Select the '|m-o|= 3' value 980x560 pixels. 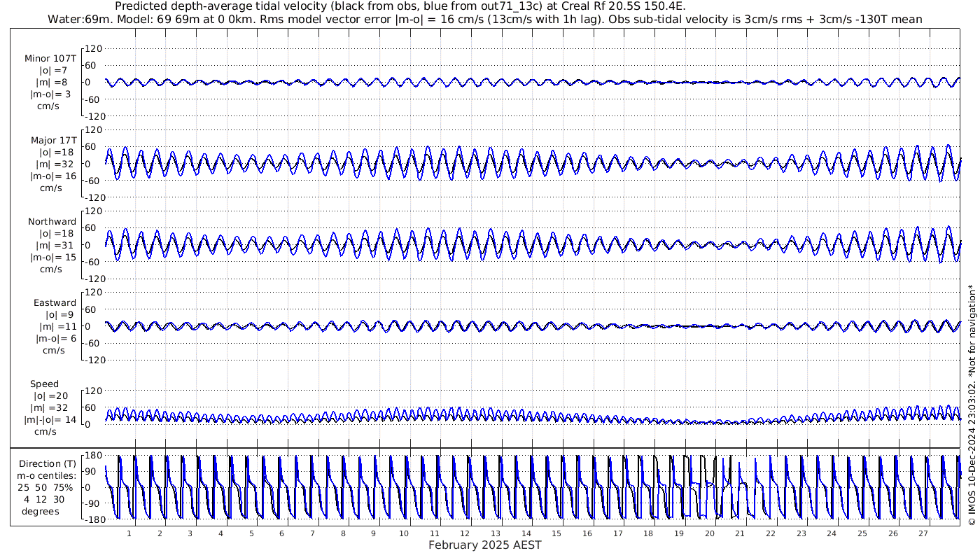tap(50, 94)
